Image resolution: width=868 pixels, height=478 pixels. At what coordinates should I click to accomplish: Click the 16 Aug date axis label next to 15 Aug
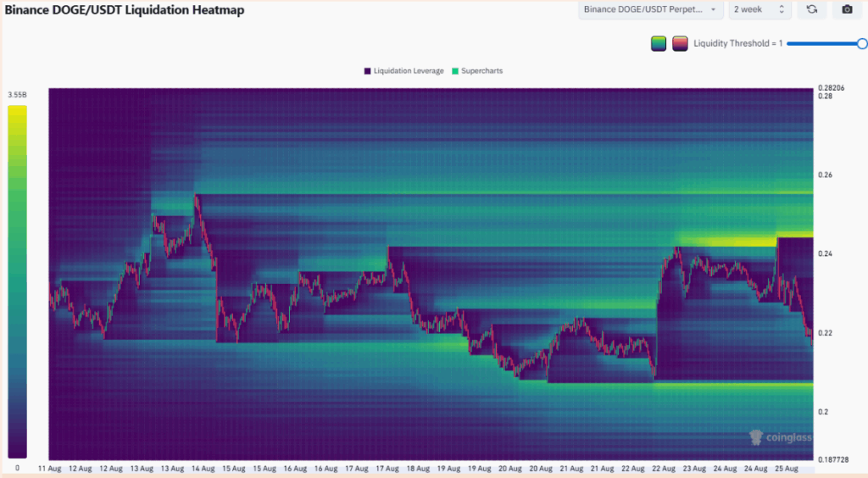click(x=295, y=469)
